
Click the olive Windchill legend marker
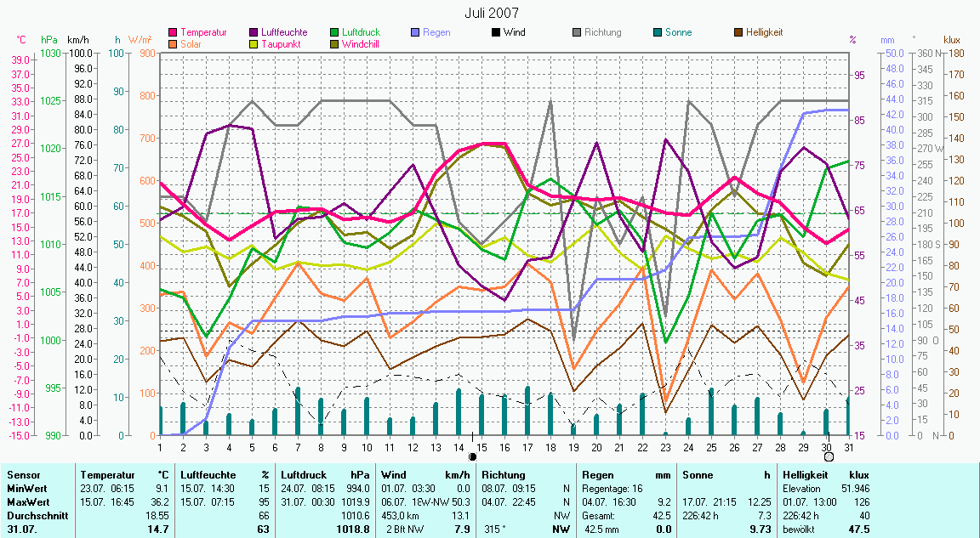[x=335, y=44]
